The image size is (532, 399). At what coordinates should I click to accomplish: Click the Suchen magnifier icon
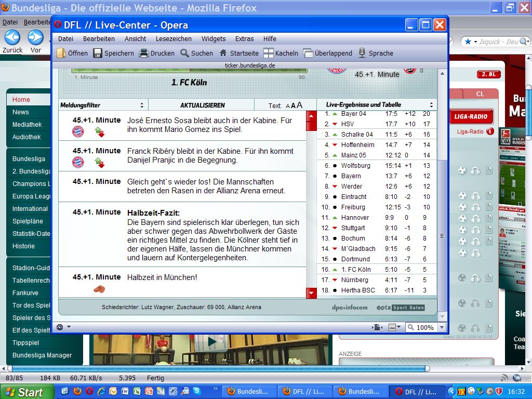[x=184, y=54]
